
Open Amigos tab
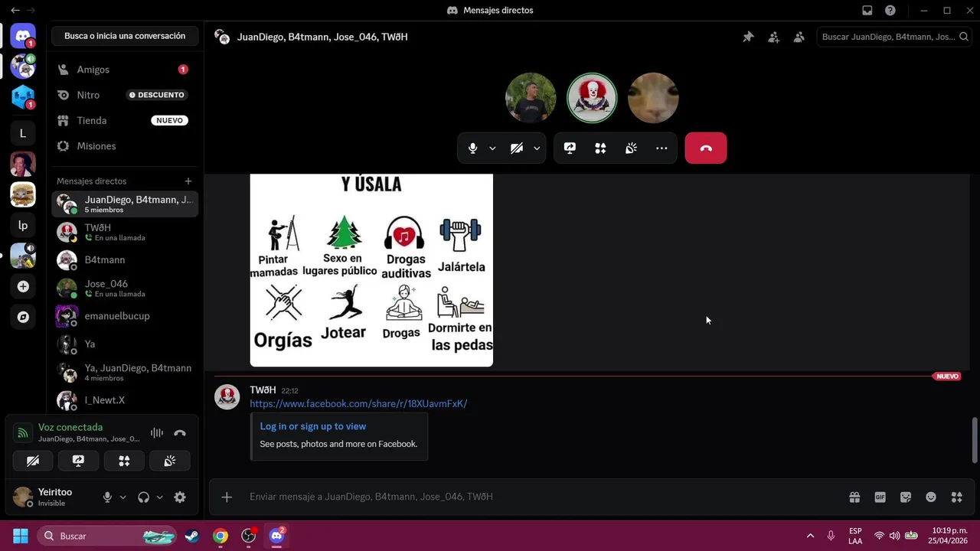click(x=125, y=70)
